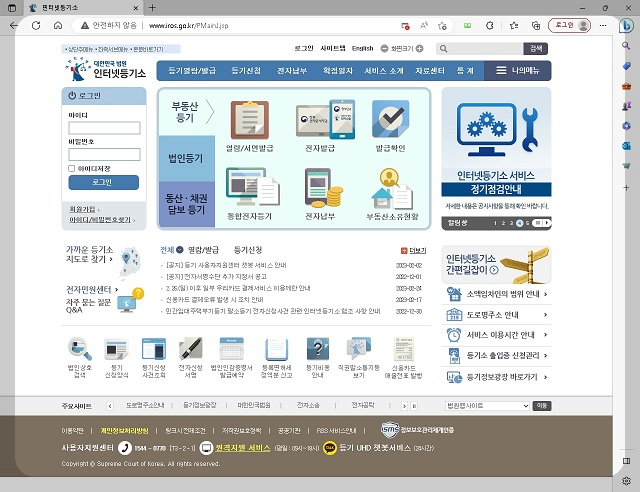Open the 전자발급 device icon
Viewport: 640px width, 492px height.
[325, 120]
